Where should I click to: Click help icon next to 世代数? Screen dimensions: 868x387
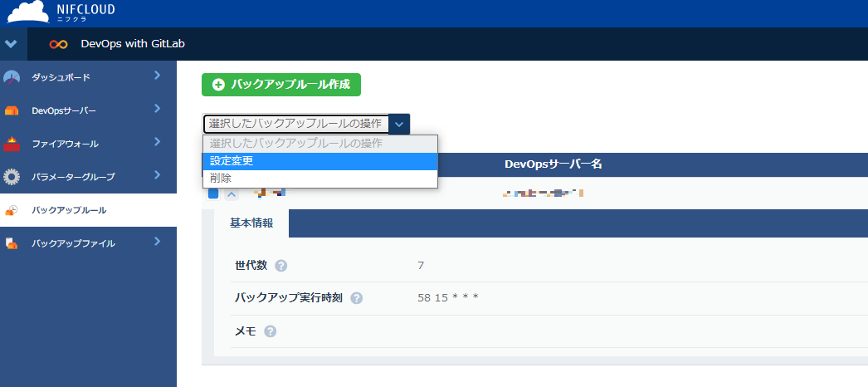click(281, 266)
